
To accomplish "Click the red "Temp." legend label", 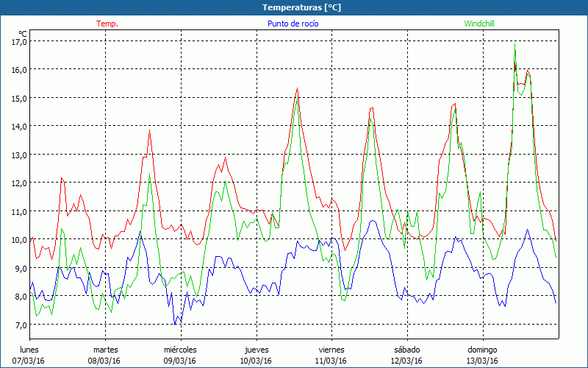I will coord(107,24).
